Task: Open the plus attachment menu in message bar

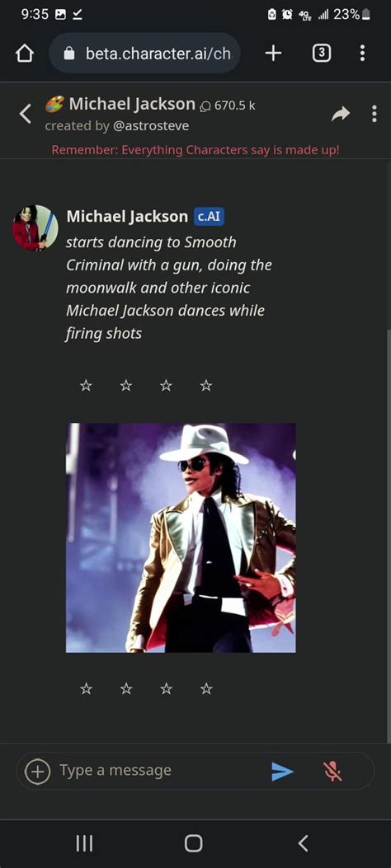Action: point(38,771)
